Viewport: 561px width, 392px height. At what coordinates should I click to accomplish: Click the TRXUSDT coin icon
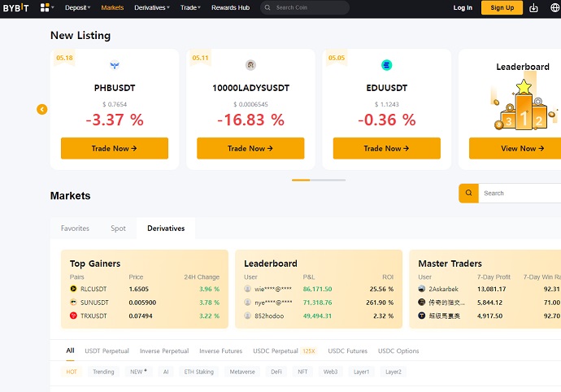tap(73, 316)
